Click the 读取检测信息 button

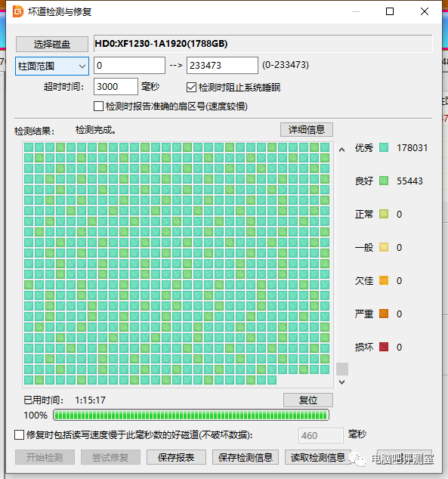coord(317,457)
